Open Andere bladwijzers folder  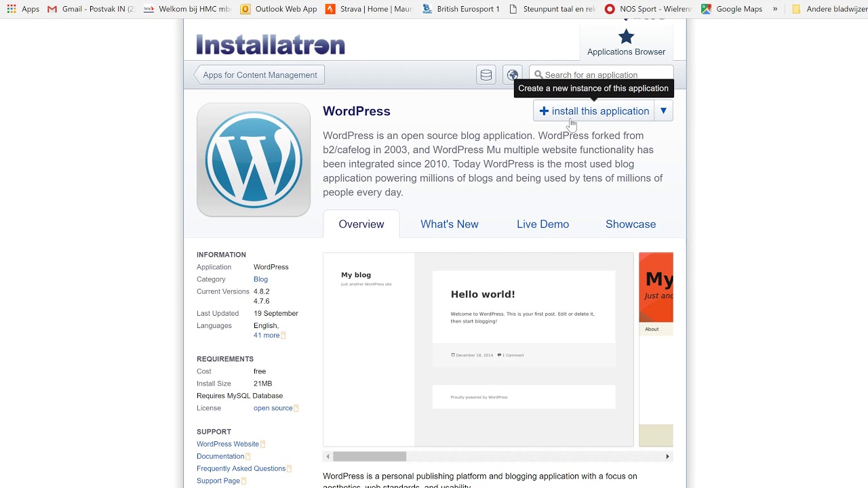829,9
